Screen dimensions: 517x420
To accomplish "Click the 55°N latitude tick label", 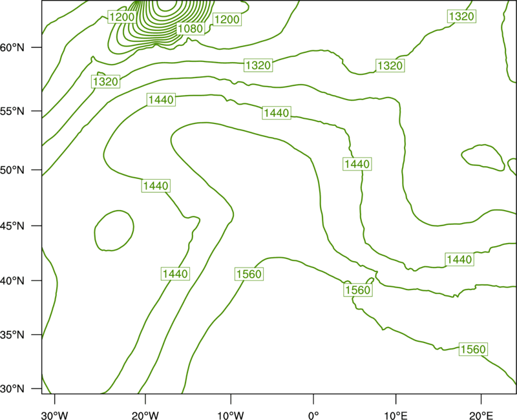I will pyautogui.click(x=12, y=111).
